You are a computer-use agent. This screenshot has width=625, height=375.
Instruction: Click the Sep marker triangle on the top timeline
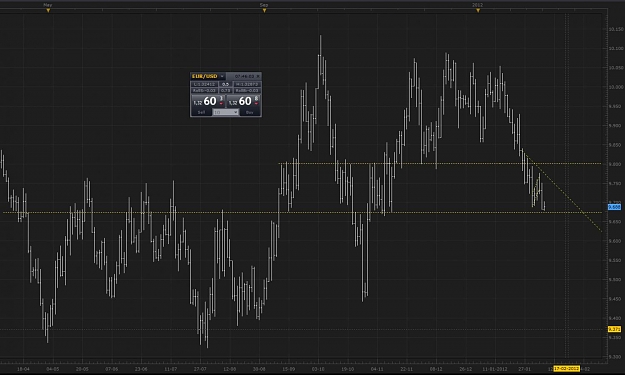(264, 11)
